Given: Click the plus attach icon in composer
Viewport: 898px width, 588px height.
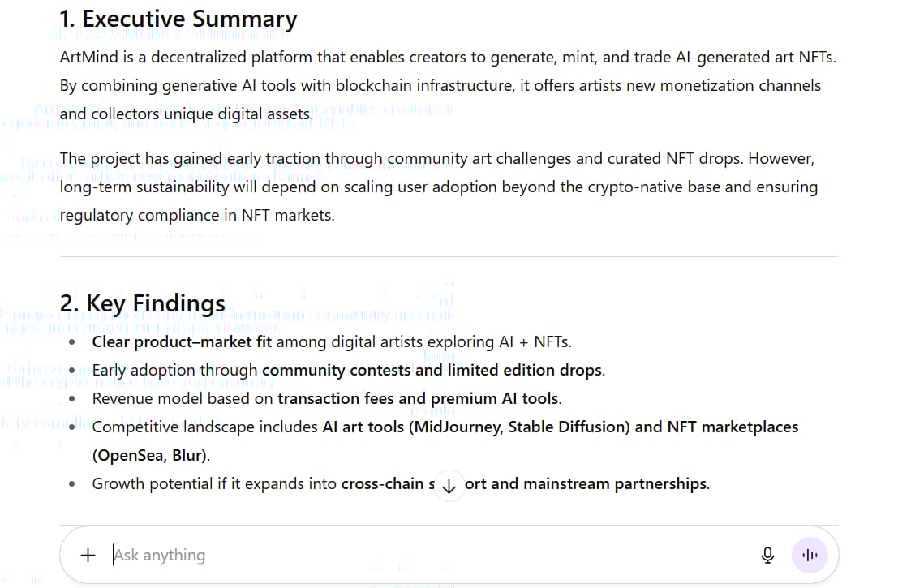Looking at the screenshot, I should 88,555.
